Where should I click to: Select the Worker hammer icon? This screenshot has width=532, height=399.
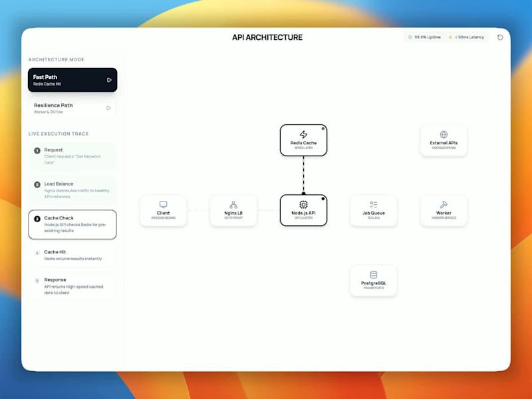coord(443,205)
